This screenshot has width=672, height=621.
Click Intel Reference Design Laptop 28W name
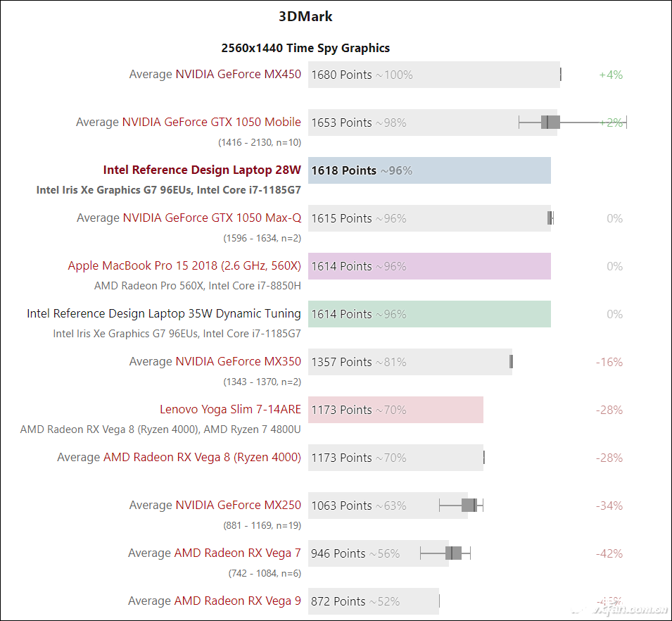coord(202,170)
